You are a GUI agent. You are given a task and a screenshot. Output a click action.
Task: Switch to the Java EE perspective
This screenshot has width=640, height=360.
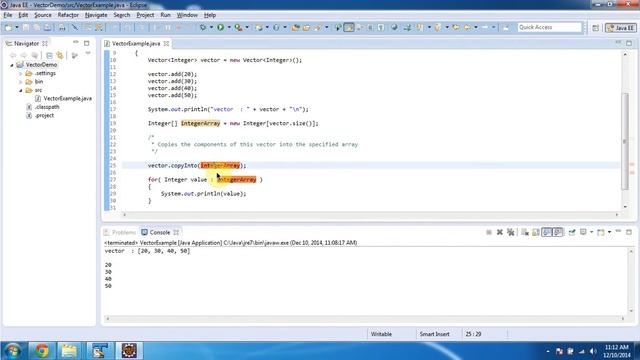[620, 28]
